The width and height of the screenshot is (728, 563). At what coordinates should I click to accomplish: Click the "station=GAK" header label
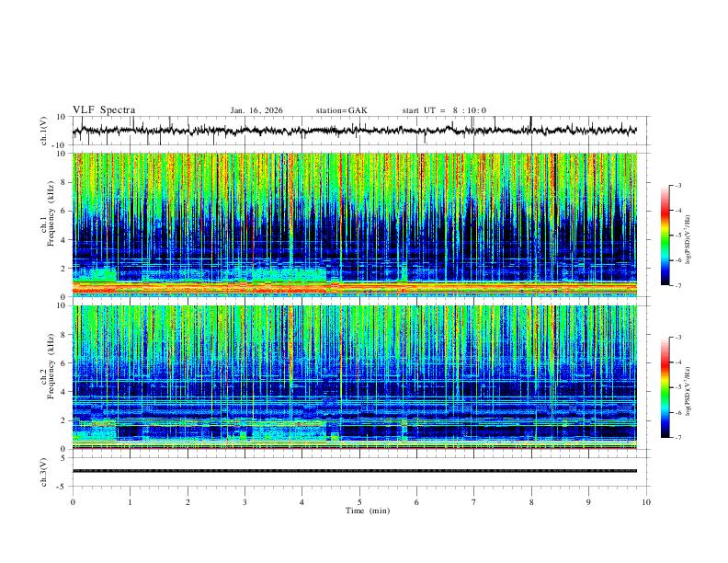point(341,110)
